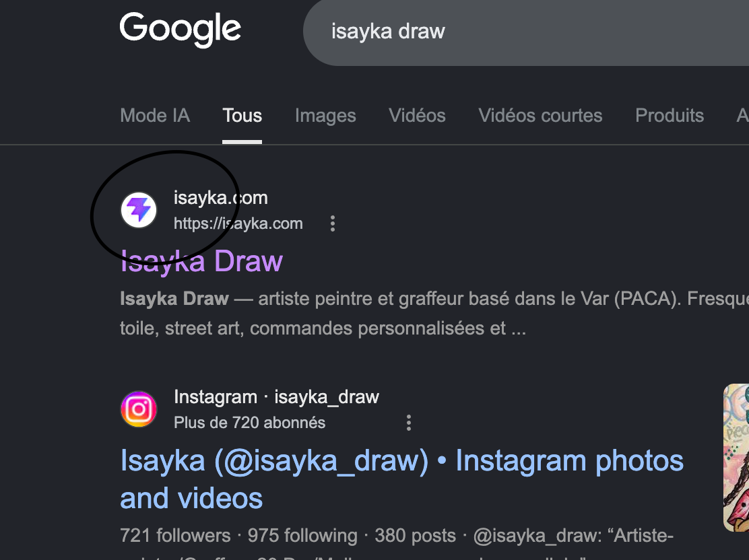749x560 pixels.
Task: Click the Instagram logo icon
Action: pos(139,409)
